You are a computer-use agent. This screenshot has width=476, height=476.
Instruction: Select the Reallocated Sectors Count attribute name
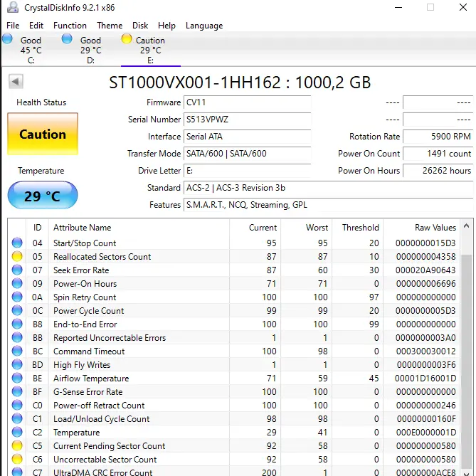click(102, 257)
